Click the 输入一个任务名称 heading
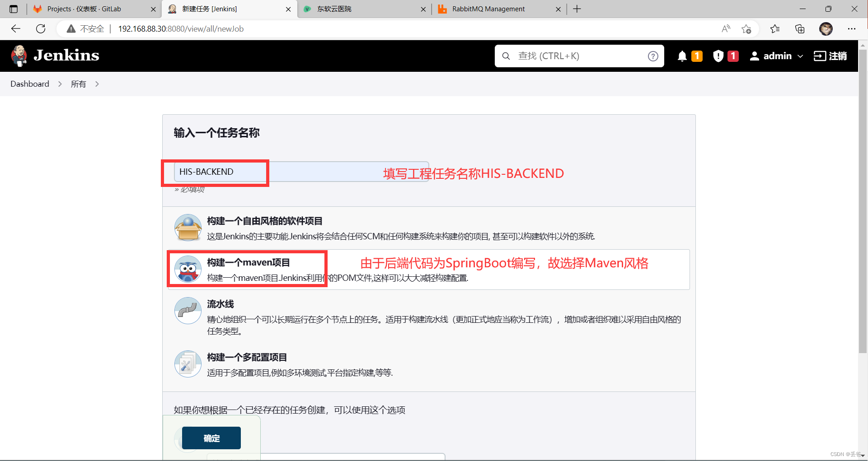 pos(216,133)
